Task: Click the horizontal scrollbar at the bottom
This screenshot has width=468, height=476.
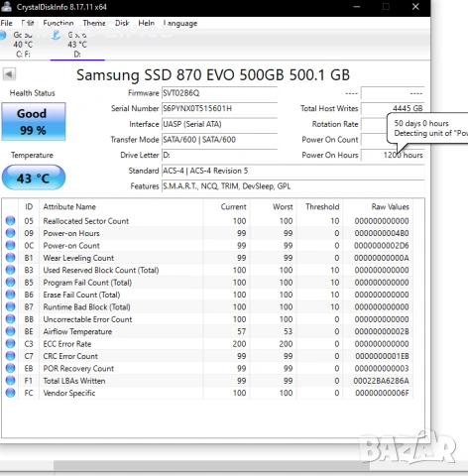Action: [211, 466]
